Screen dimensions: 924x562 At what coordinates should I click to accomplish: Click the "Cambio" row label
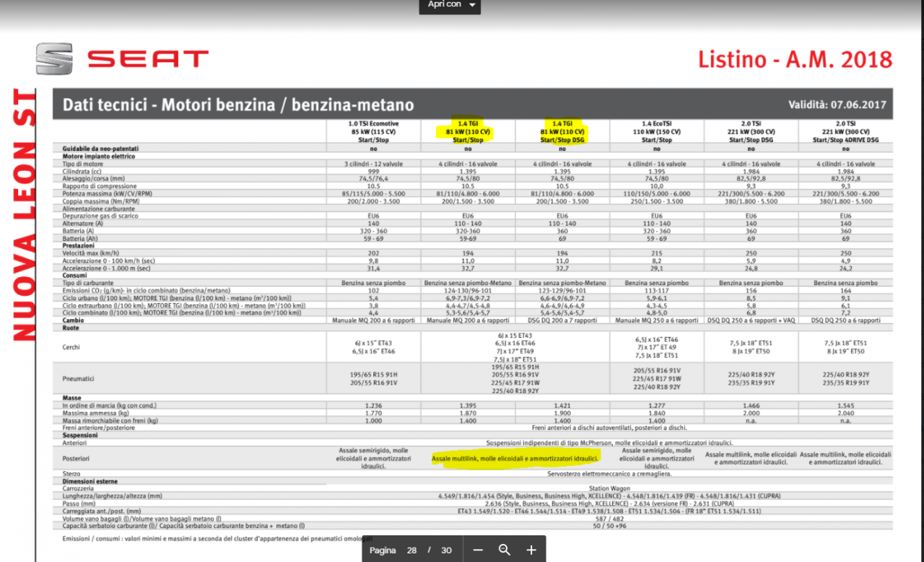(74, 320)
